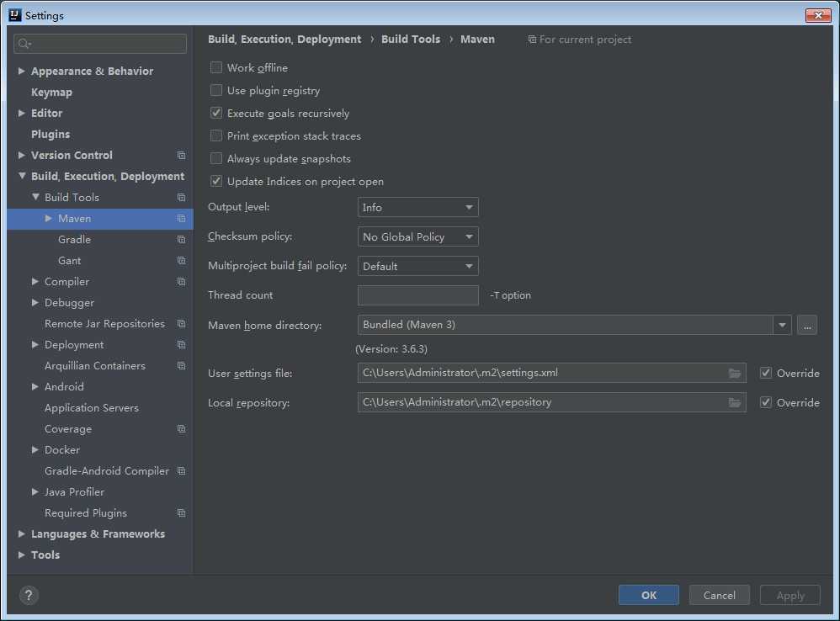The width and height of the screenshot is (840, 621).
Task: Click the per-project icon next to Arquillian Containers
Action: click(x=182, y=366)
